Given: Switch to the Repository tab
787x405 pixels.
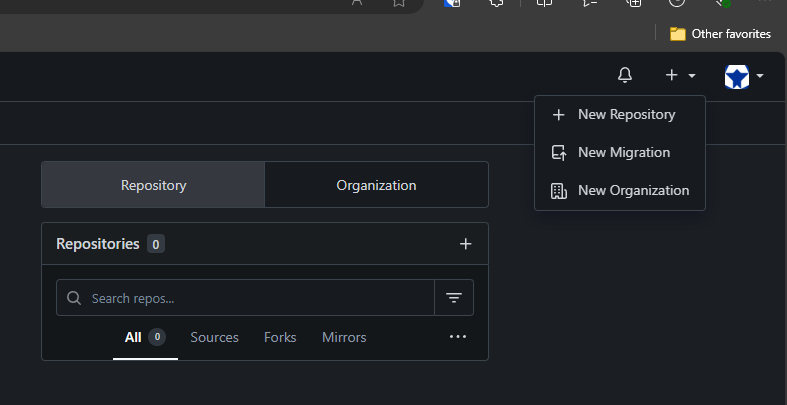Looking at the screenshot, I should click(153, 185).
